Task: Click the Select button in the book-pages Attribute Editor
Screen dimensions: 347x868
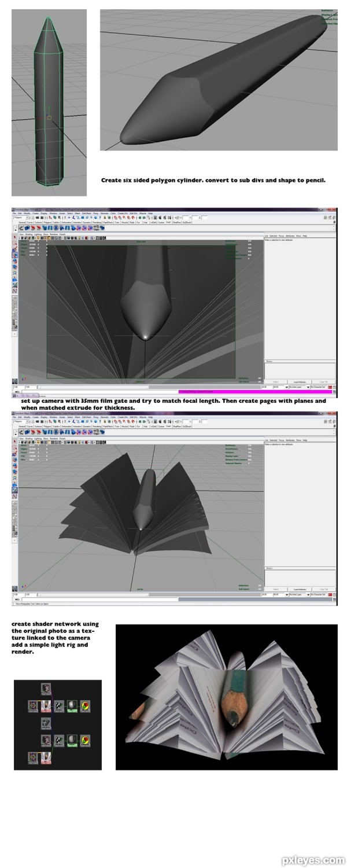Action: 275,589
